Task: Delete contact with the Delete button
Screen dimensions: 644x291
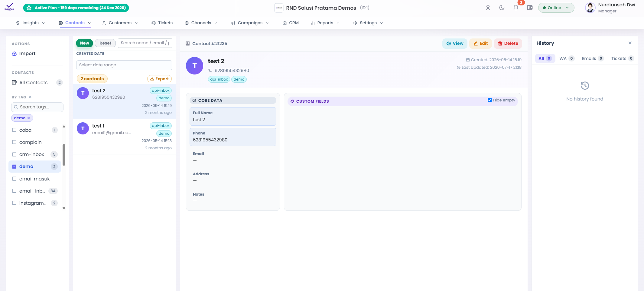Action: pos(508,43)
